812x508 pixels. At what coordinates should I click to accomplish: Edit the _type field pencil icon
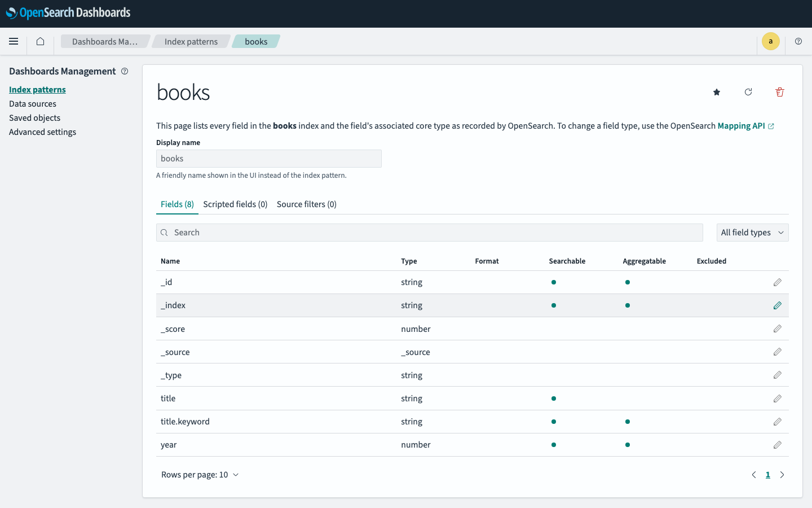click(x=778, y=375)
